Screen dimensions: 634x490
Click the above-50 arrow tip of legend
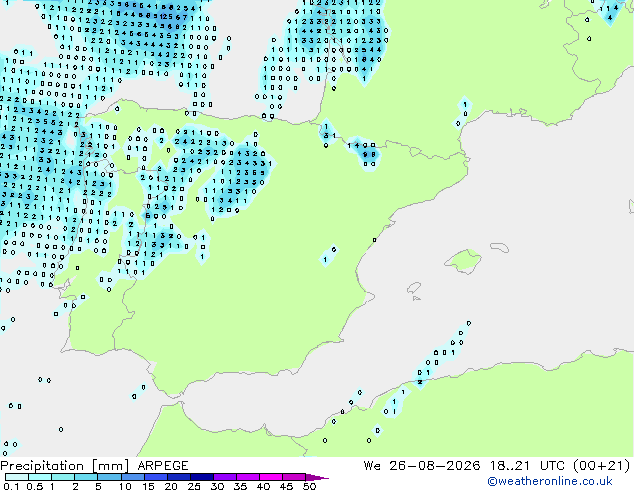[x=317, y=477]
